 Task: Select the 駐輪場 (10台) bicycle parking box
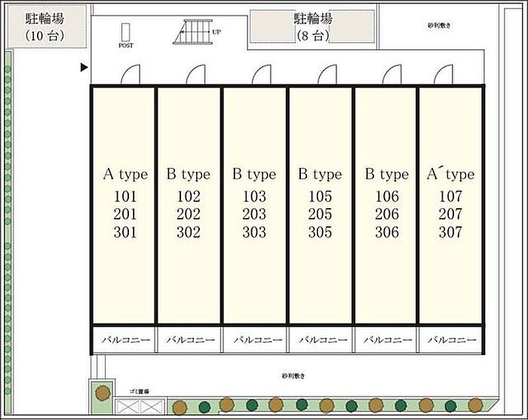point(45,25)
